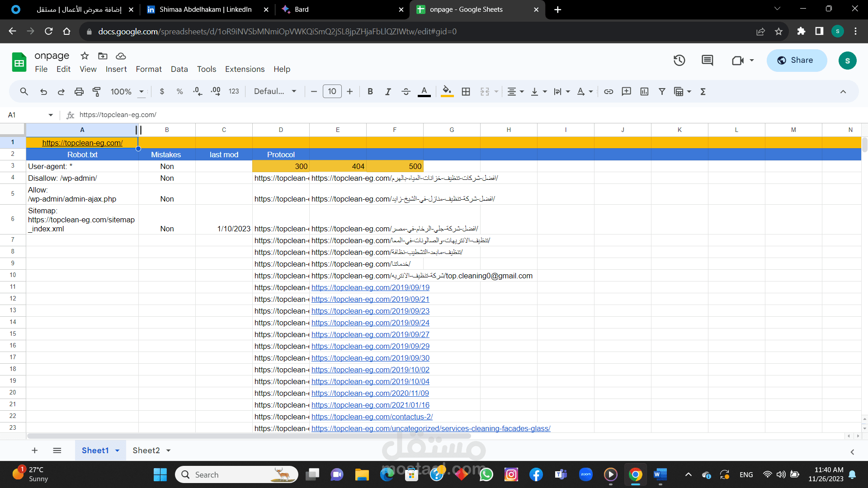Click the Share button
This screenshot has width=868, height=488.
(x=797, y=60)
